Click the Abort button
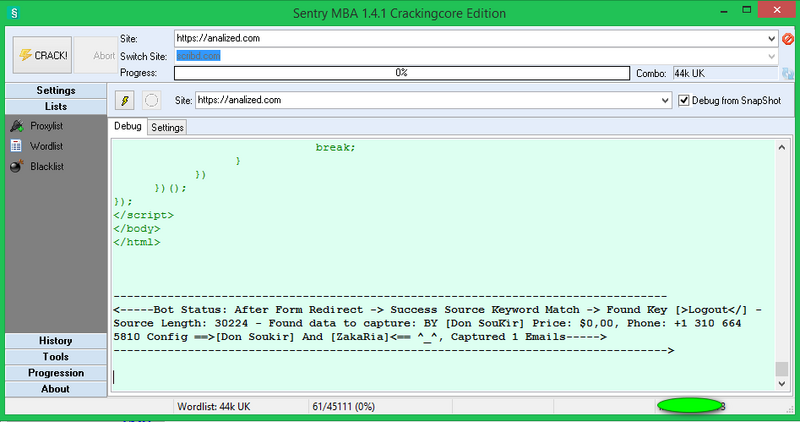The height and width of the screenshot is (422, 800). 95,55
